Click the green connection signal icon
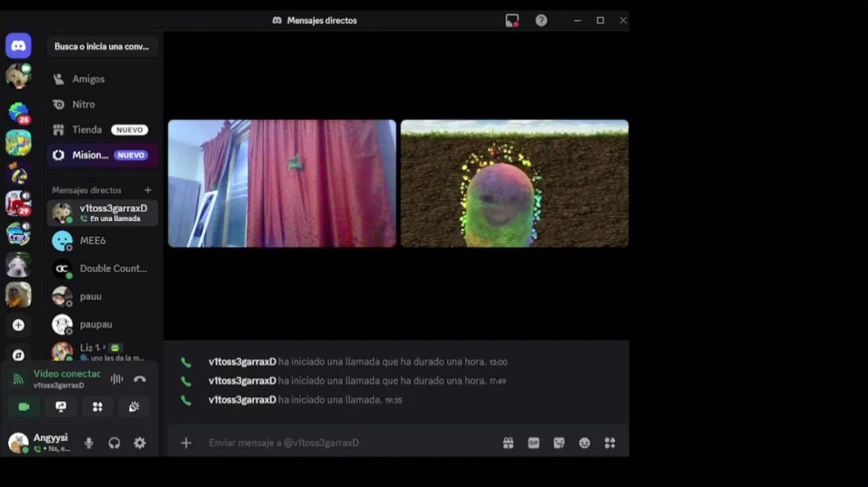This screenshot has height=487, width=868. (x=18, y=379)
